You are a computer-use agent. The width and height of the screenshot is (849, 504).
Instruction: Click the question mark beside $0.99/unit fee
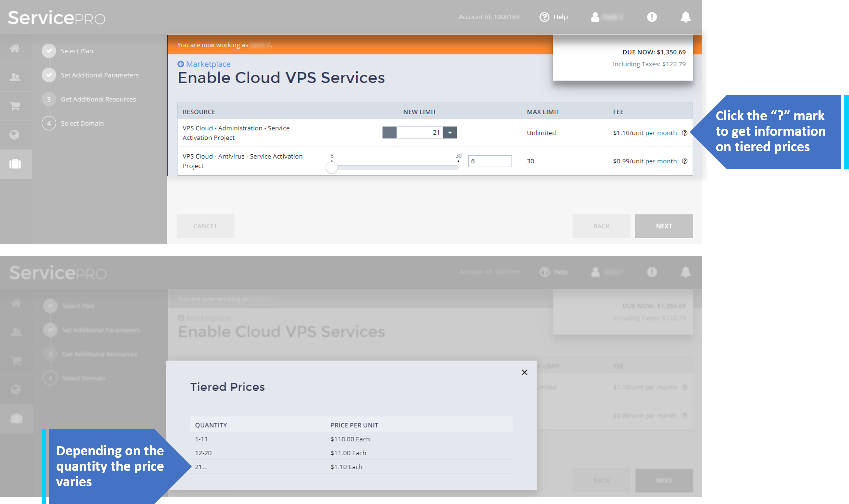click(685, 161)
